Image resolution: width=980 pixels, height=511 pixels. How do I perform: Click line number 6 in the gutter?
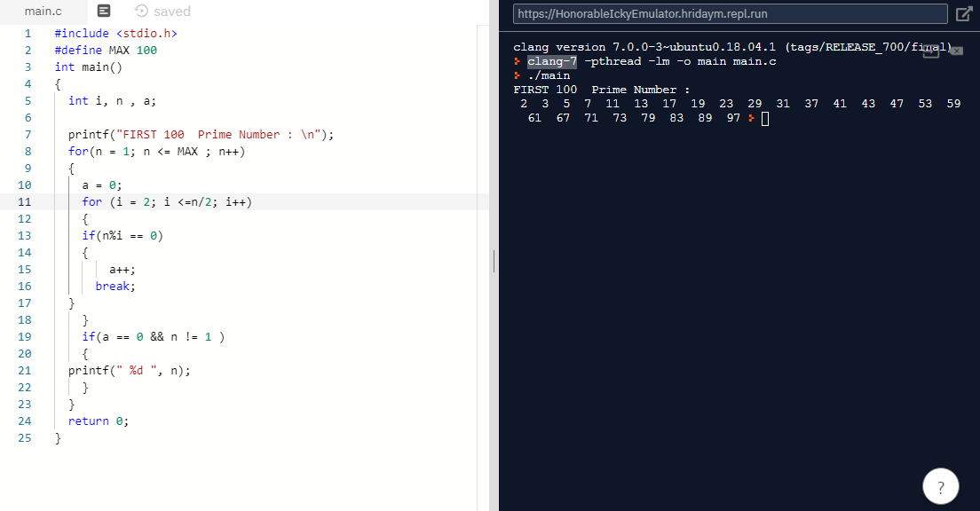tap(28, 117)
